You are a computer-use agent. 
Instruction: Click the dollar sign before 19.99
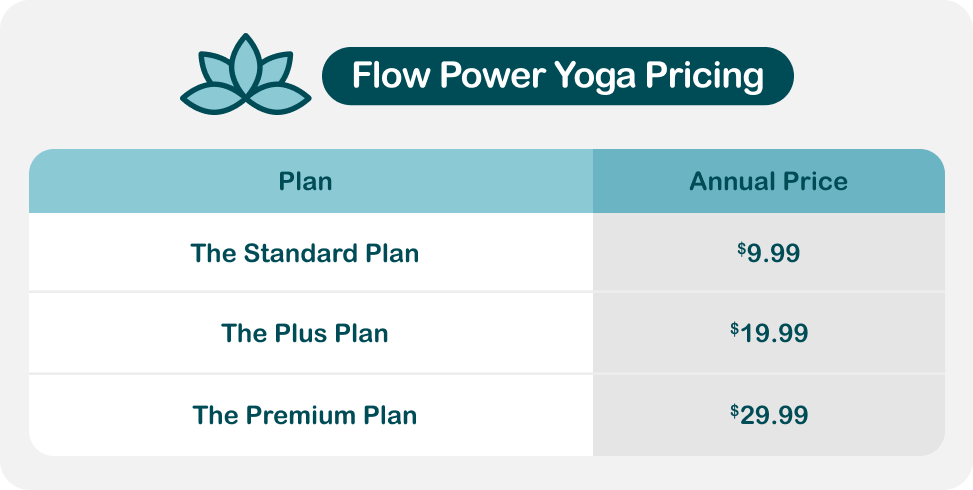click(x=735, y=328)
